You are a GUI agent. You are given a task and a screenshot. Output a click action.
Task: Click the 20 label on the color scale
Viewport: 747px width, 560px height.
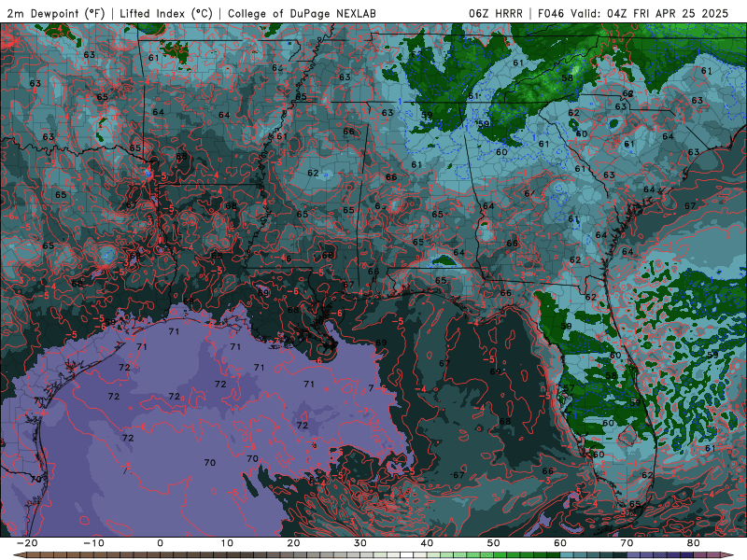point(293,543)
